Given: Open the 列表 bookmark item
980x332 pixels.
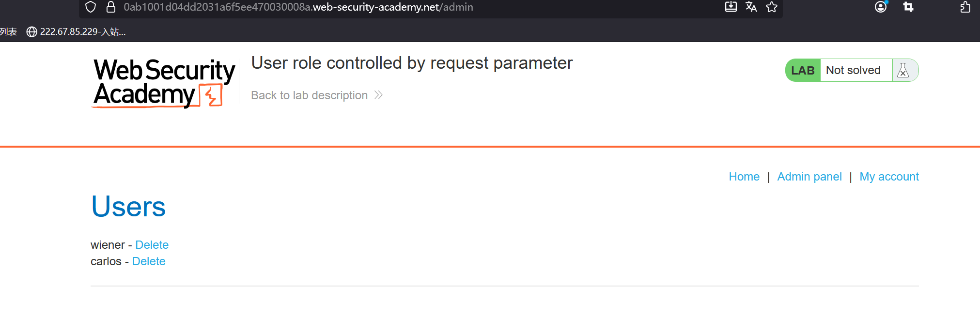Looking at the screenshot, I should click(8, 32).
